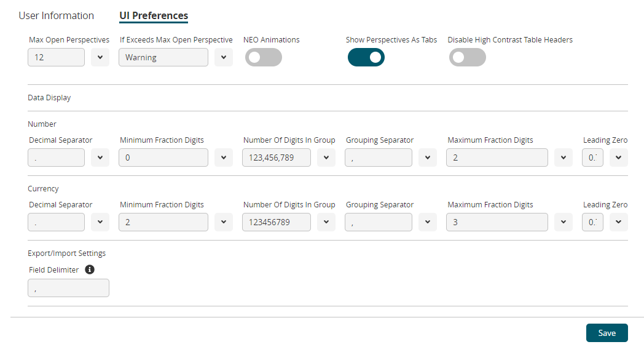Viewport: 644px width, 347px height.
Task: Open Number Leading Zero dropdown arrow
Action: pos(618,158)
